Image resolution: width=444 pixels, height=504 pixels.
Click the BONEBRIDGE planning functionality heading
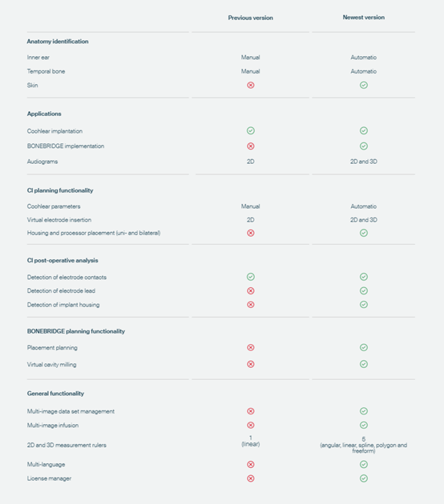click(x=76, y=331)
